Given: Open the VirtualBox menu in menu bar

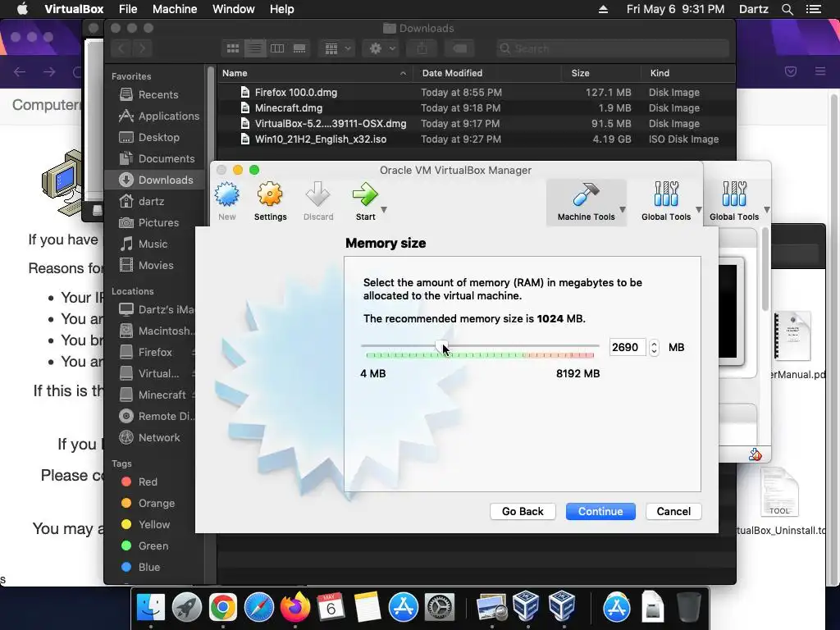Looking at the screenshot, I should [74, 9].
